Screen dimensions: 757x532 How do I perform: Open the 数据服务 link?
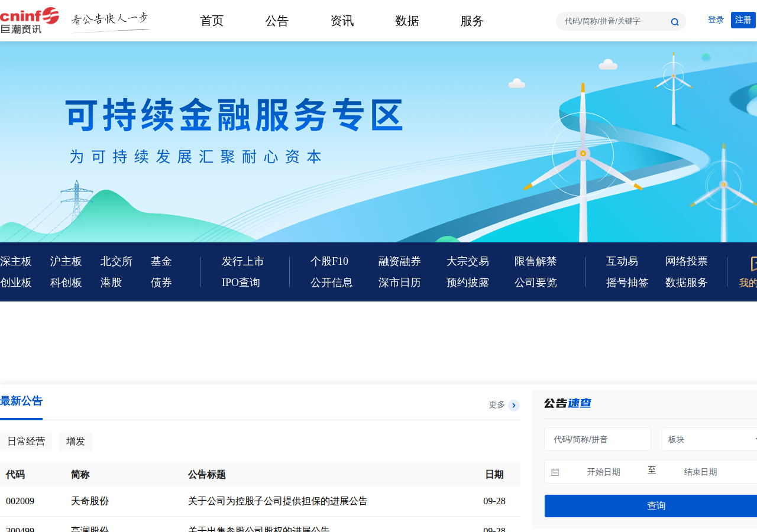pyautogui.click(x=687, y=283)
